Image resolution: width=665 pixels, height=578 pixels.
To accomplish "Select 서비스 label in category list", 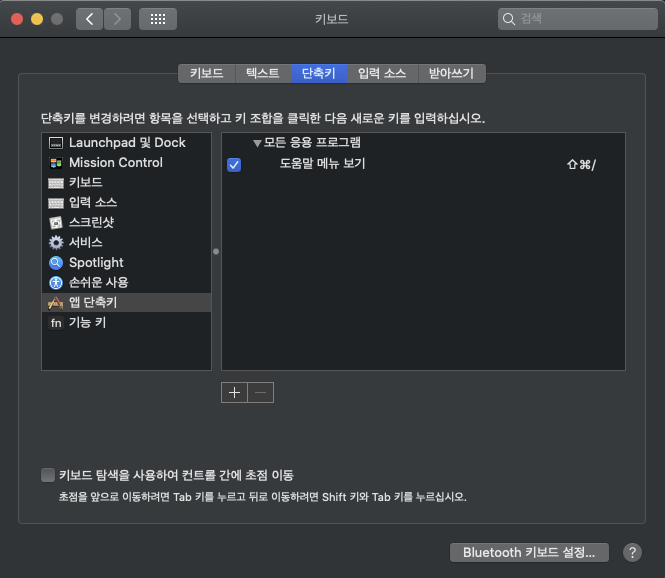I will [86, 243].
